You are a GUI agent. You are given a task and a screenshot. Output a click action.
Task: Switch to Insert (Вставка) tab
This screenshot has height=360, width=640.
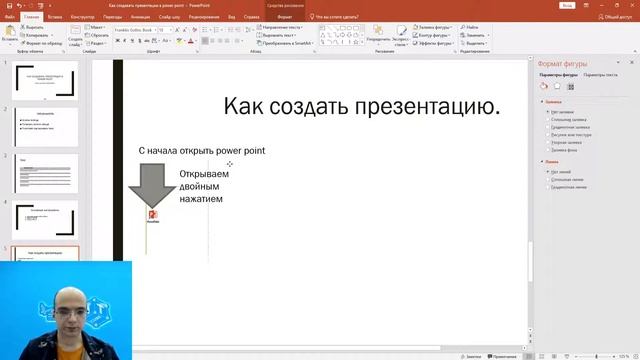tap(55, 17)
